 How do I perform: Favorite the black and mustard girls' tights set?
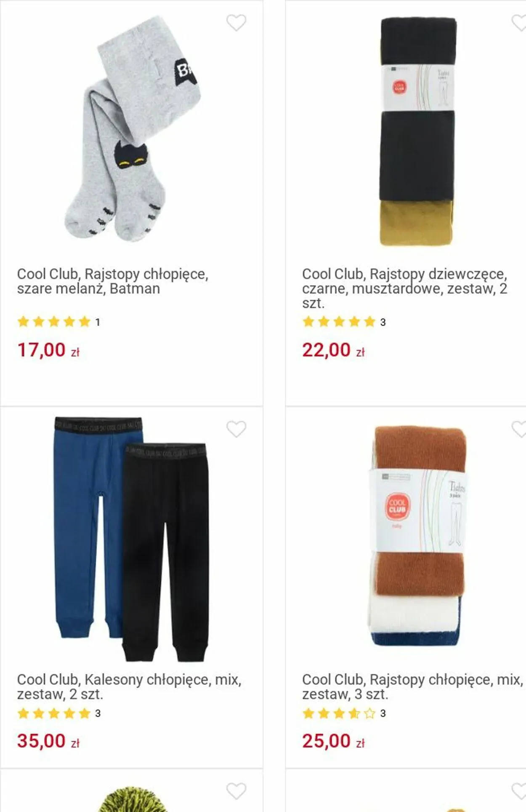[x=519, y=23]
